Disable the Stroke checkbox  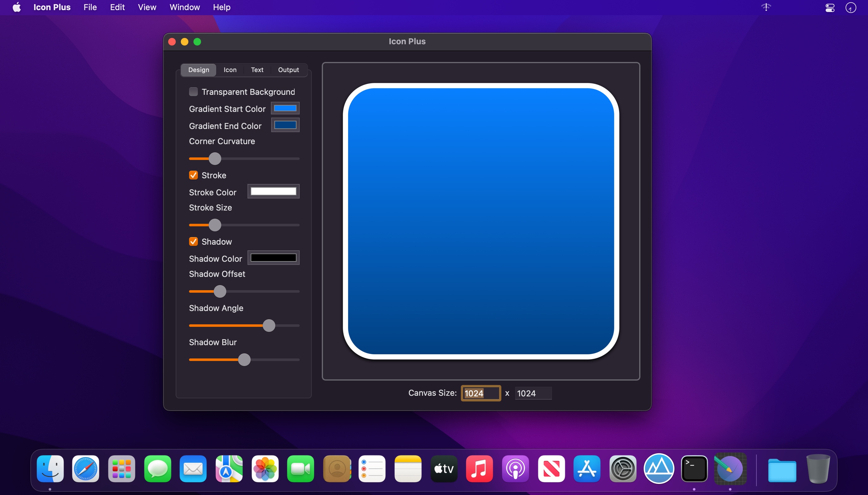[193, 175]
